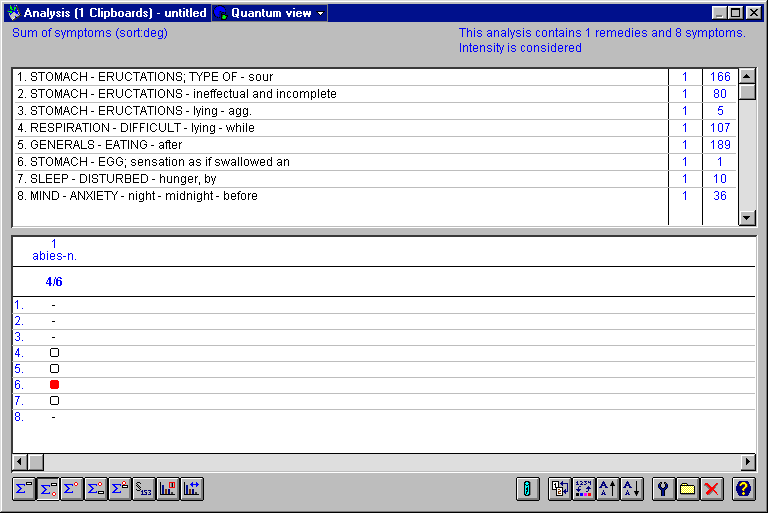
Task: Click the yellow folder icon
Action: pos(688,489)
